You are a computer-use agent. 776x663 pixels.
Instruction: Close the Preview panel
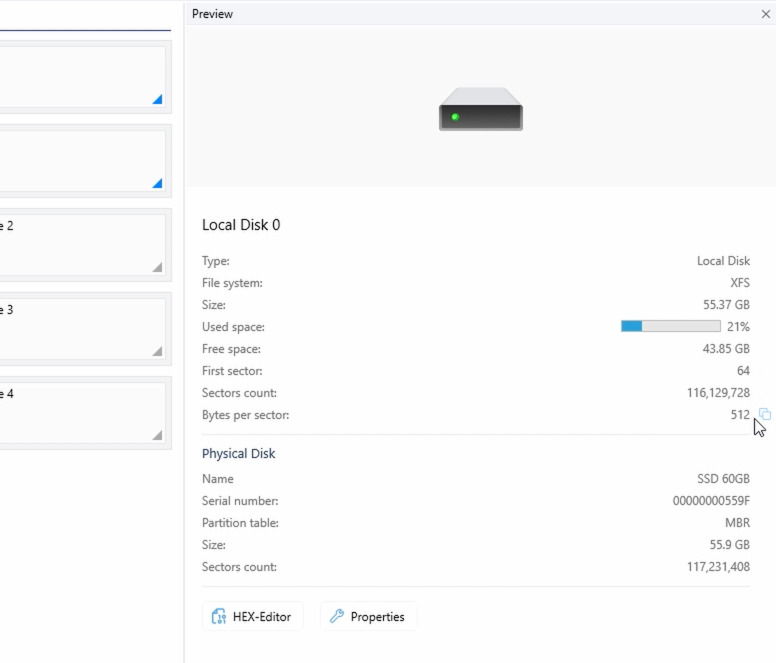[766, 14]
